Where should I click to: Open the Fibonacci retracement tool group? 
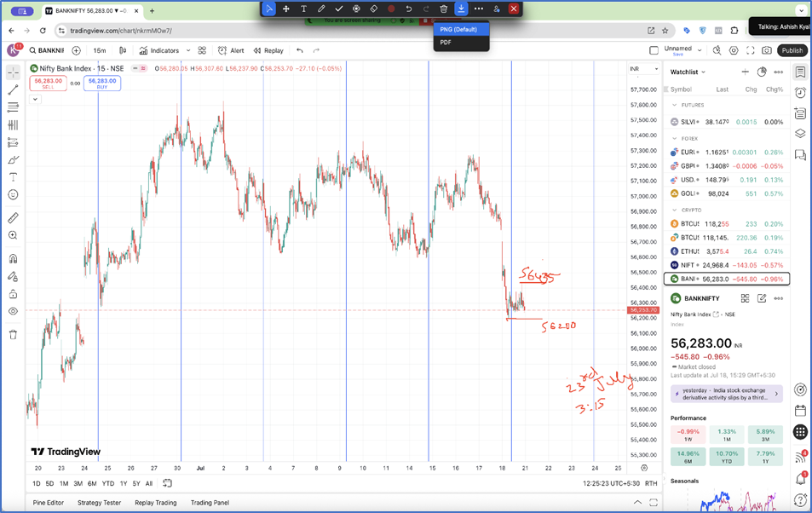tap(13, 107)
